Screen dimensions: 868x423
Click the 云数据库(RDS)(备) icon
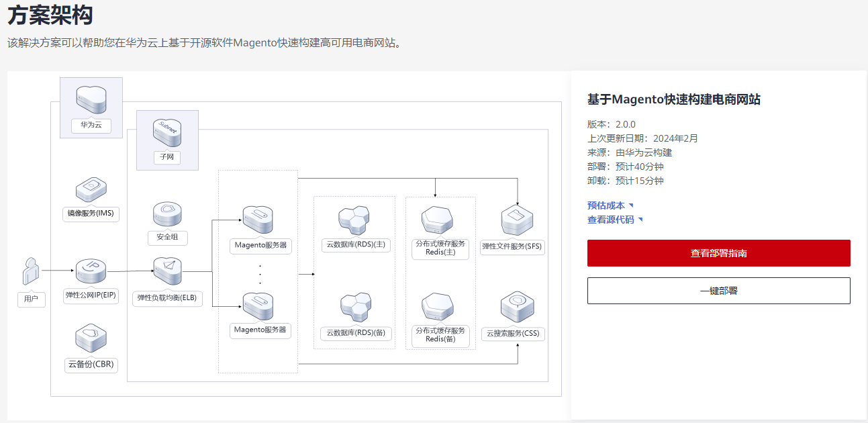pyautogui.click(x=356, y=307)
